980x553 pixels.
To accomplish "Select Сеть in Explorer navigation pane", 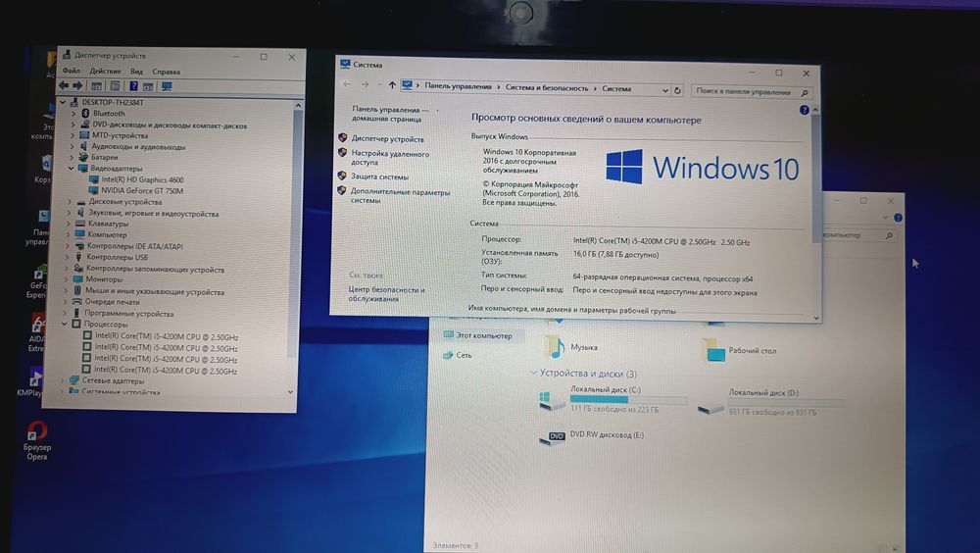I will 464,355.
